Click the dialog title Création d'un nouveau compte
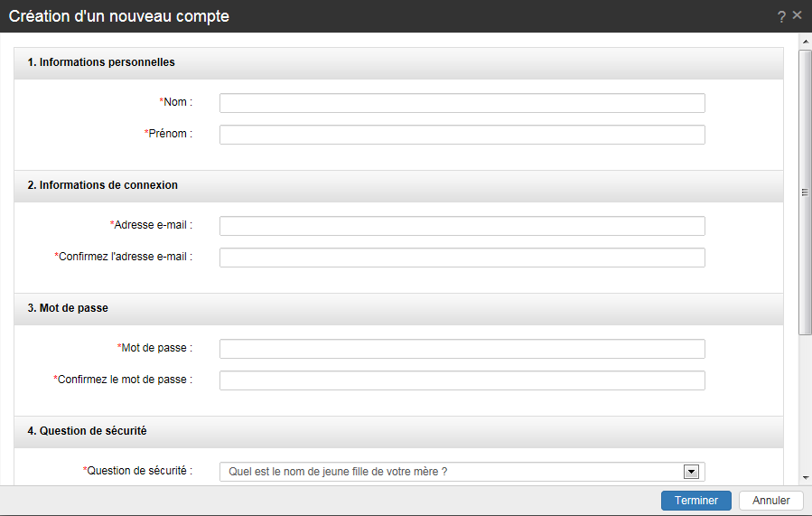This screenshot has width=812, height=516. (119, 16)
